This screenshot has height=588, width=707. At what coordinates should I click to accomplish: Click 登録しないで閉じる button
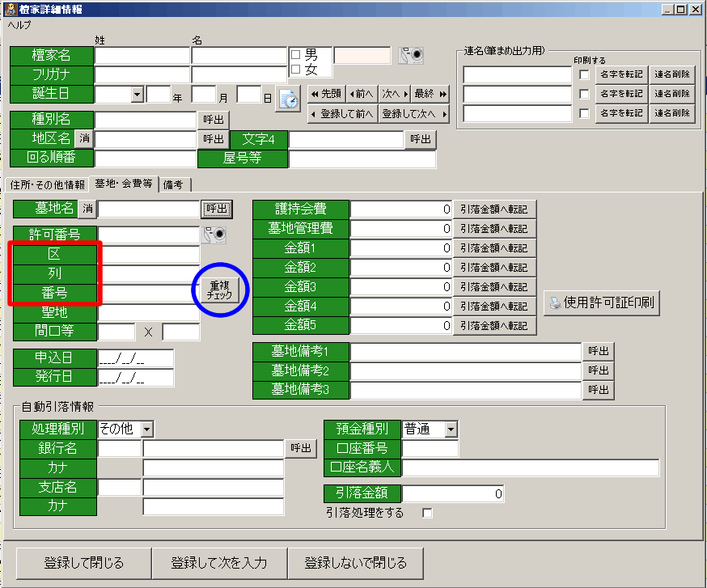(x=355, y=563)
